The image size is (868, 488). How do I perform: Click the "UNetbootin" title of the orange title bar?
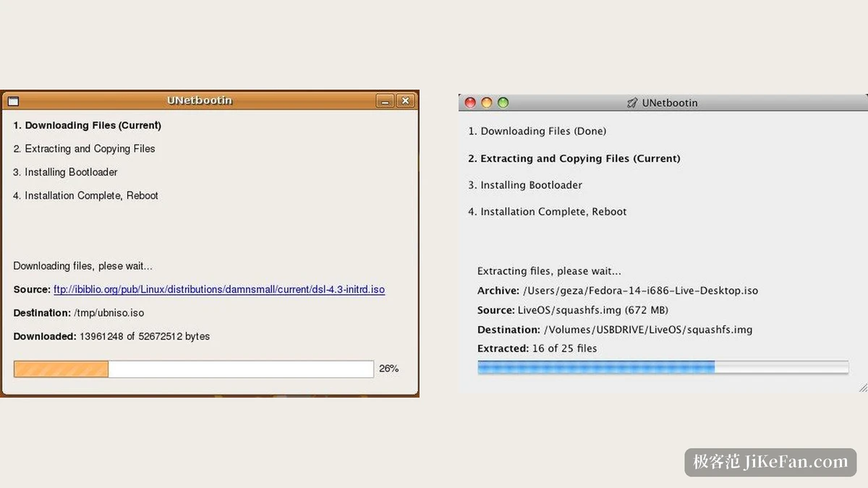[x=200, y=100]
